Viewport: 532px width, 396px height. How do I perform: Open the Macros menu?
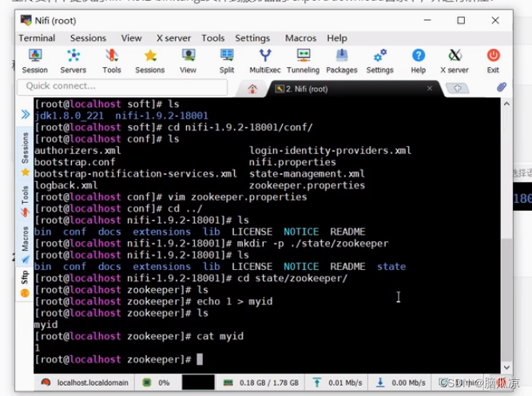pos(300,38)
